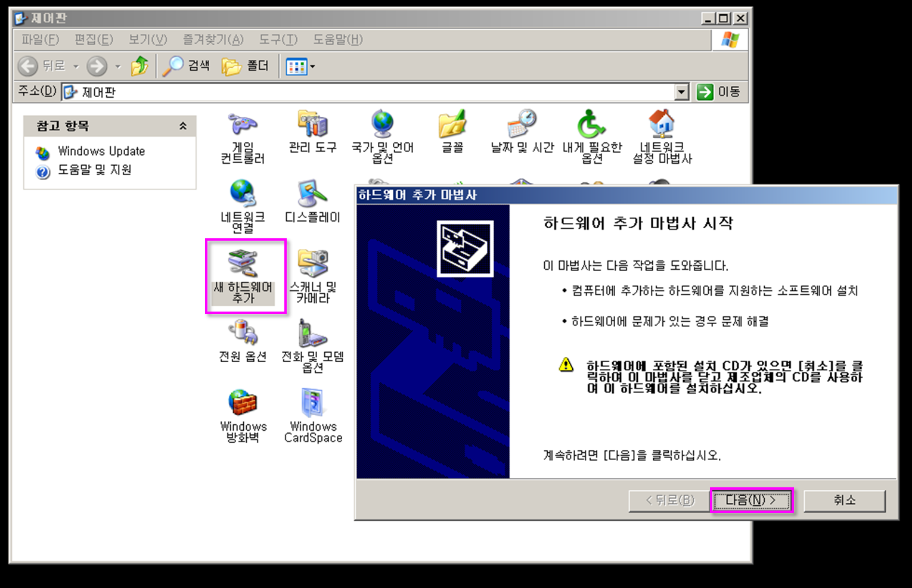This screenshot has width=912, height=588.
Task: Click the 주소(D) address label
Action: click(37, 91)
